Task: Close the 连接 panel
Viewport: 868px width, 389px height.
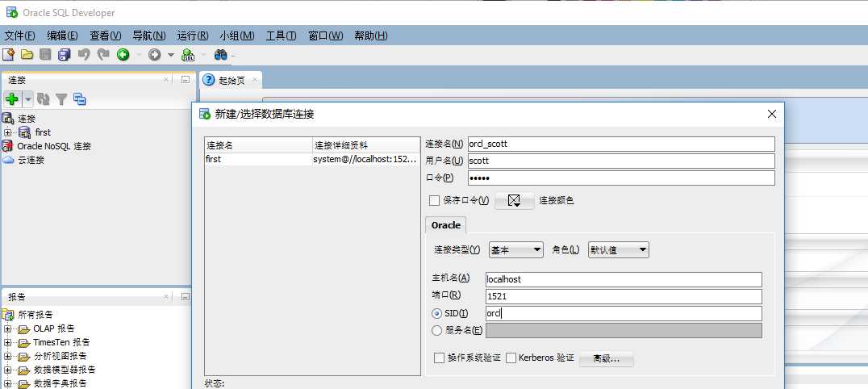Action: click(166, 80)
